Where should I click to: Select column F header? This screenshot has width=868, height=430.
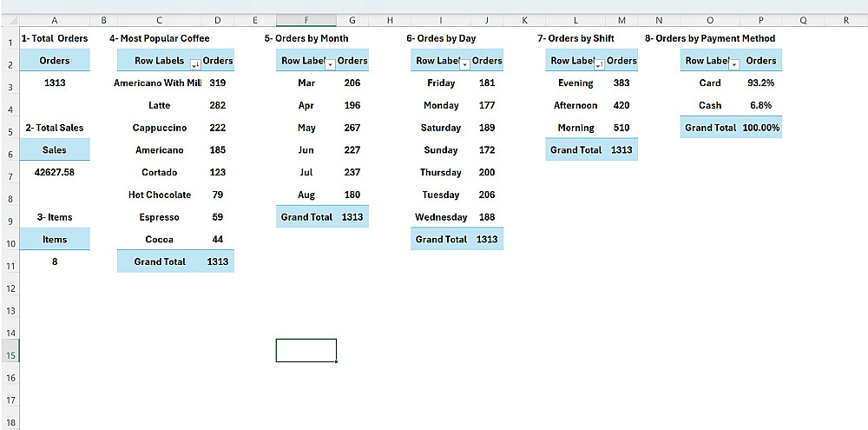(x=306, y=21)
